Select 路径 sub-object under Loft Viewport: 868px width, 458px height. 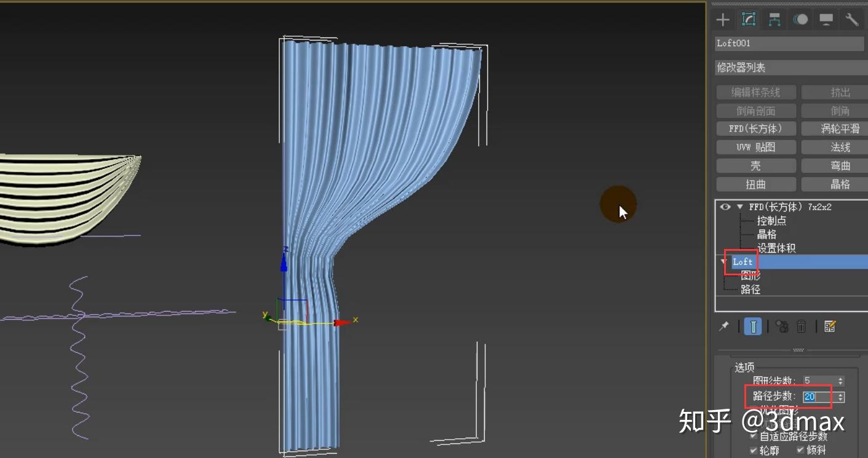click(751, 289)
